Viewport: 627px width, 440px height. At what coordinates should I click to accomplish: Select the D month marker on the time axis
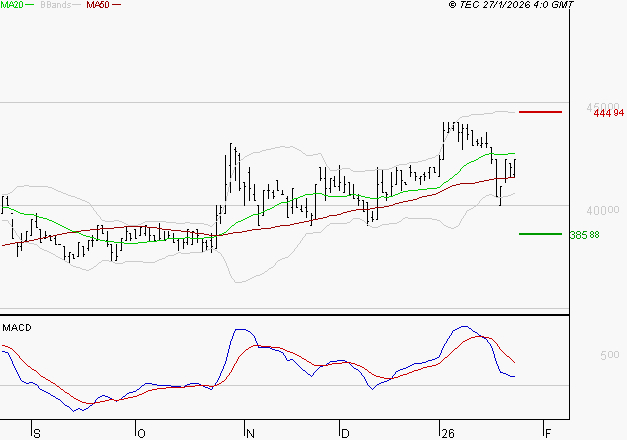tap(345, 434)
